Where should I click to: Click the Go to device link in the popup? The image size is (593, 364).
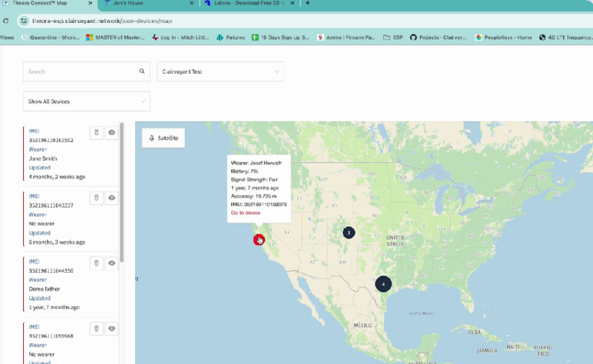(x=245, y=213)
